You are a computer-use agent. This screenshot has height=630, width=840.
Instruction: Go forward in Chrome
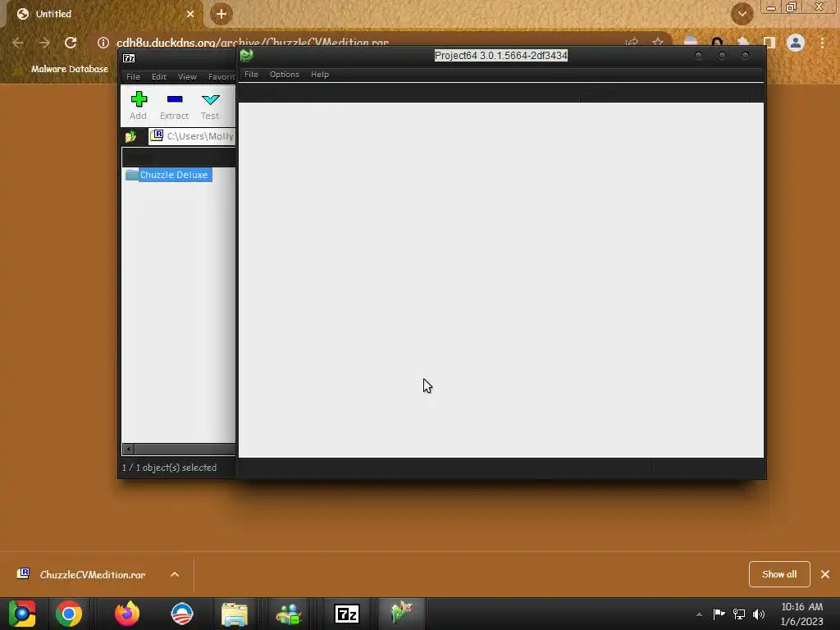[x=44, y=43]
